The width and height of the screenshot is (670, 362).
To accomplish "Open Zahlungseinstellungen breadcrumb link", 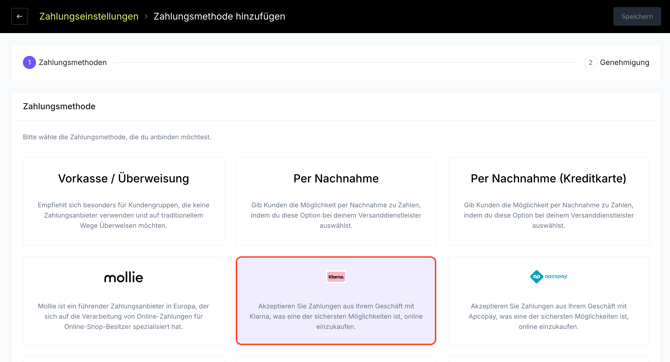I will 89,17.
